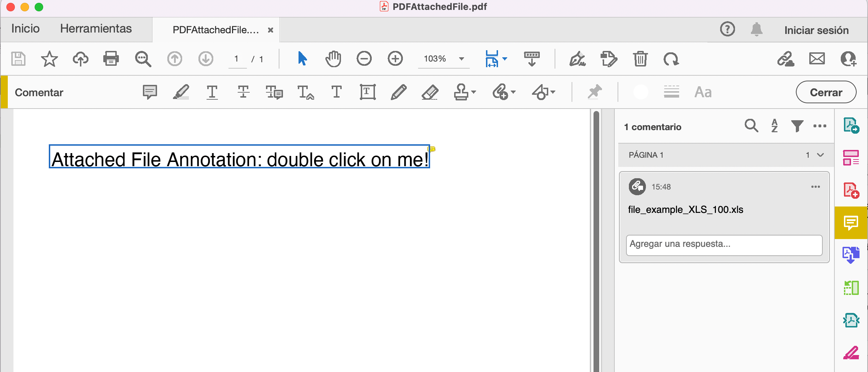Select the Underline text tool
The height and width of the screenshot is (372, 868).
212,92
